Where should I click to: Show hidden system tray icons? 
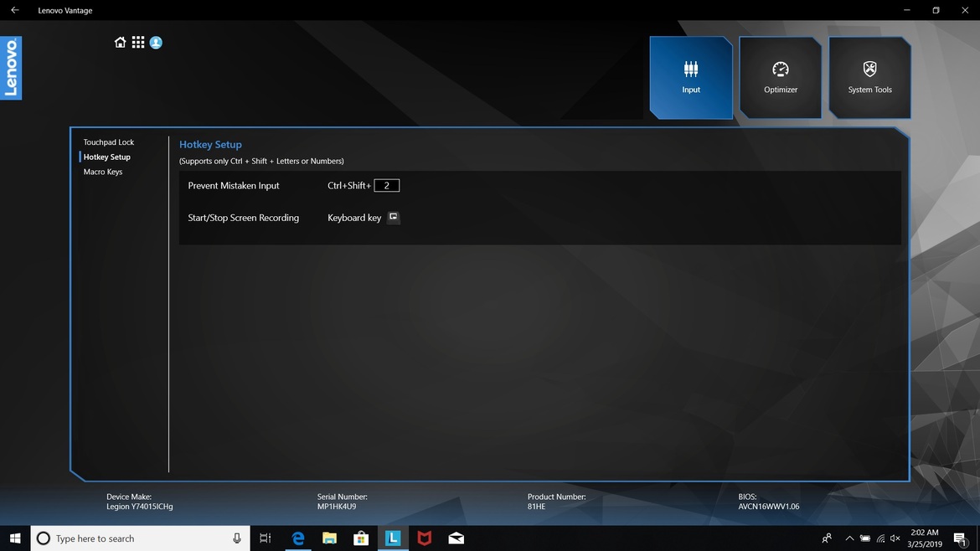tap(849, 538)
